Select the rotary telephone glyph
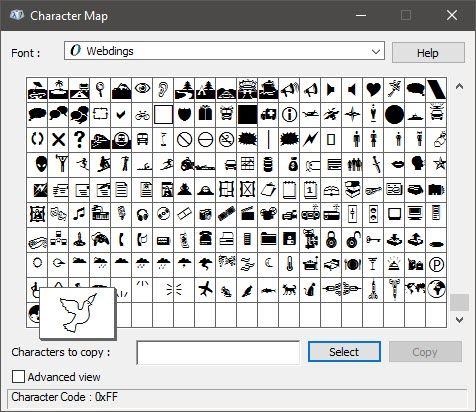476x412 pixels. [x=205, y=239]
